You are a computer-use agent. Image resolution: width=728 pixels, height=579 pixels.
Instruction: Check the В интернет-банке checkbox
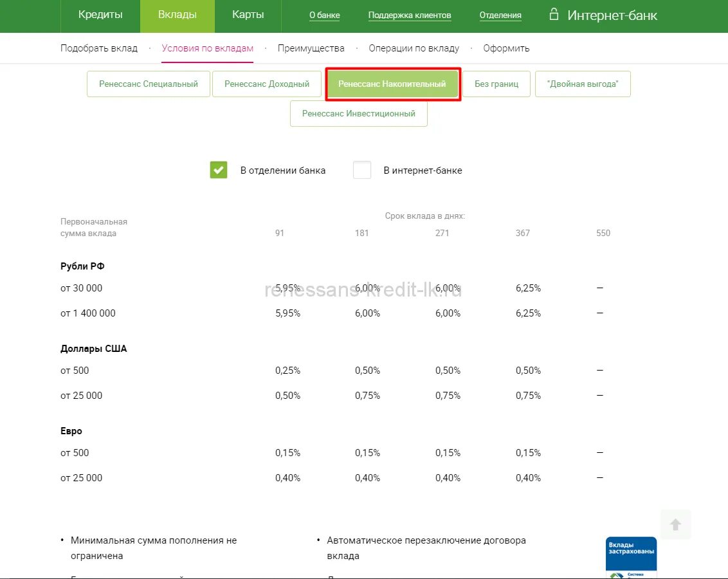(362, 170)
